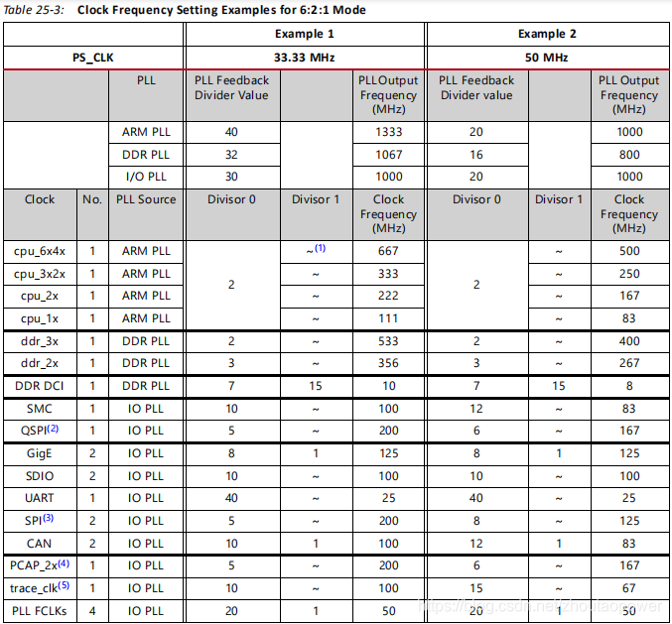Click the DDR PLL feedback divider '16'
The height and width of the screenshot is (624, 672).
476,155
